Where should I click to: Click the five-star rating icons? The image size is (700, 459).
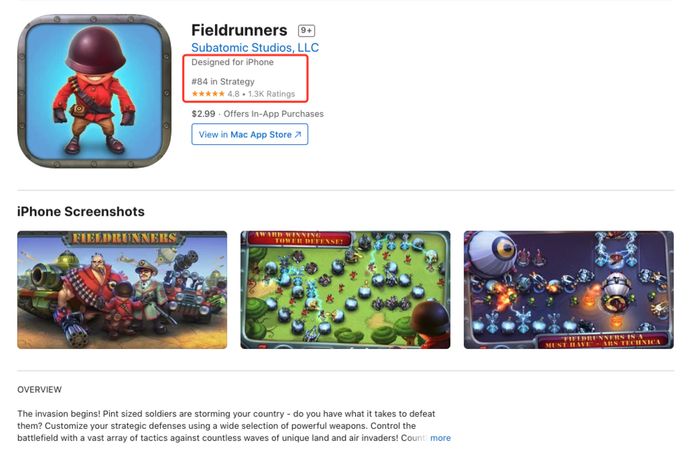(208, 94)
